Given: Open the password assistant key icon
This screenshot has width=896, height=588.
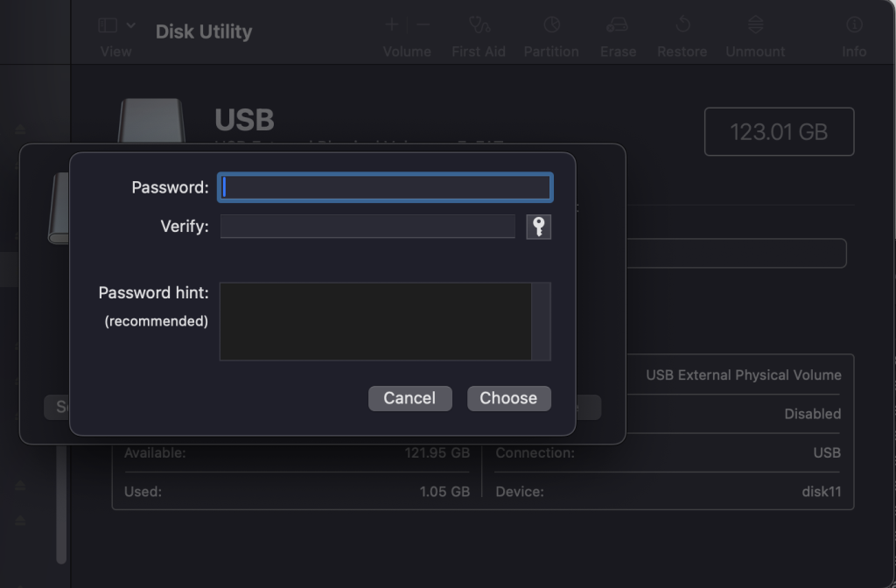Looking at the screenshot, I should pos(539,226).
